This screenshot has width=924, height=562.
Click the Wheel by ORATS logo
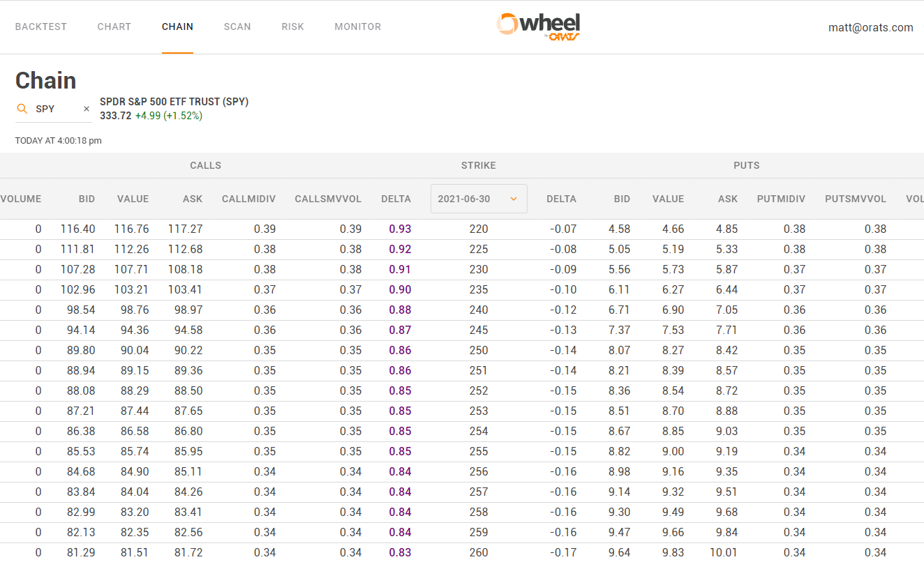click(538, 26)
